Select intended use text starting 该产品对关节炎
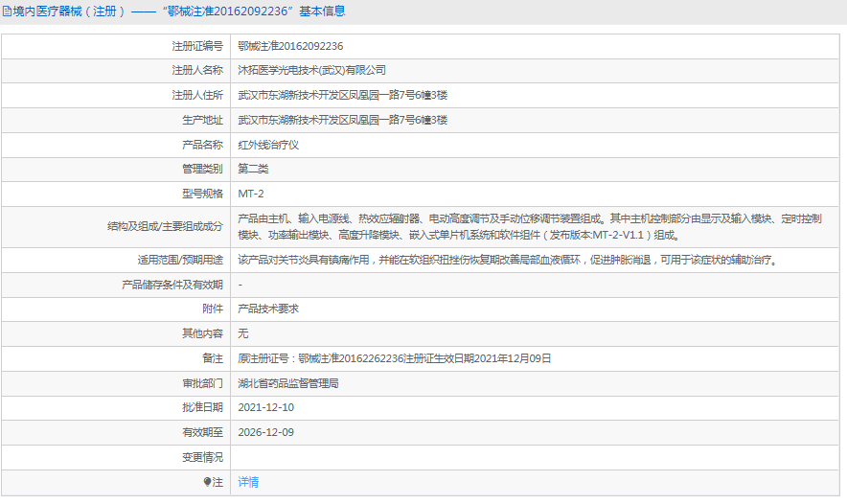This screenshot has height=504, width=847. pyautogui.click(x=510, y=260)
